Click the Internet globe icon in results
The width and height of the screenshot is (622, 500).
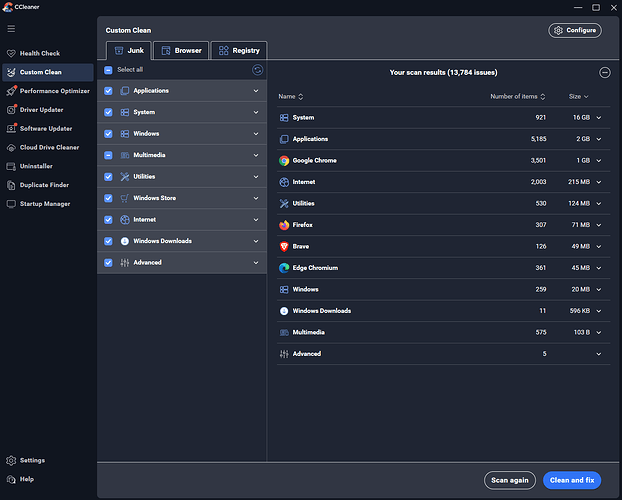tap(284, 182)
